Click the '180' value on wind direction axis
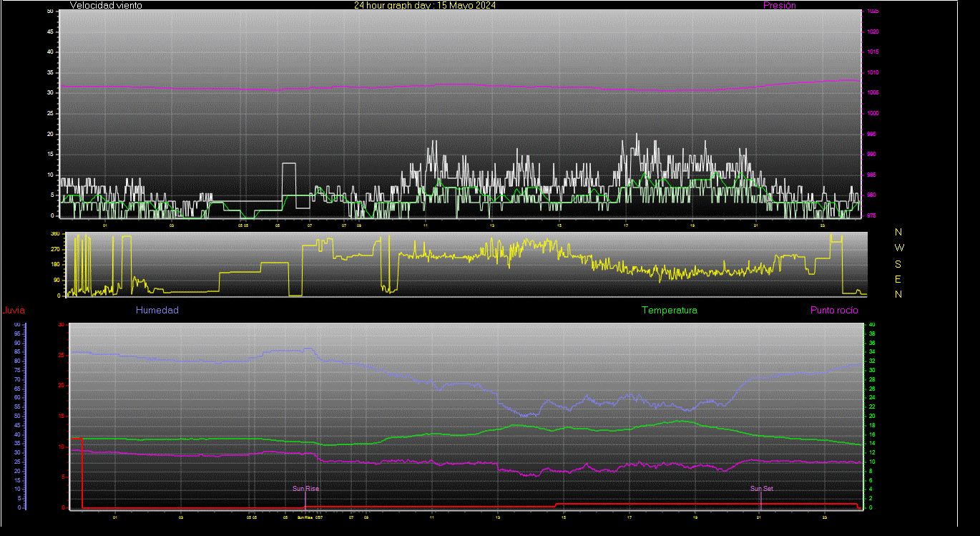The image size is (980, 536). pyautogui.click(x=54, y=265)
